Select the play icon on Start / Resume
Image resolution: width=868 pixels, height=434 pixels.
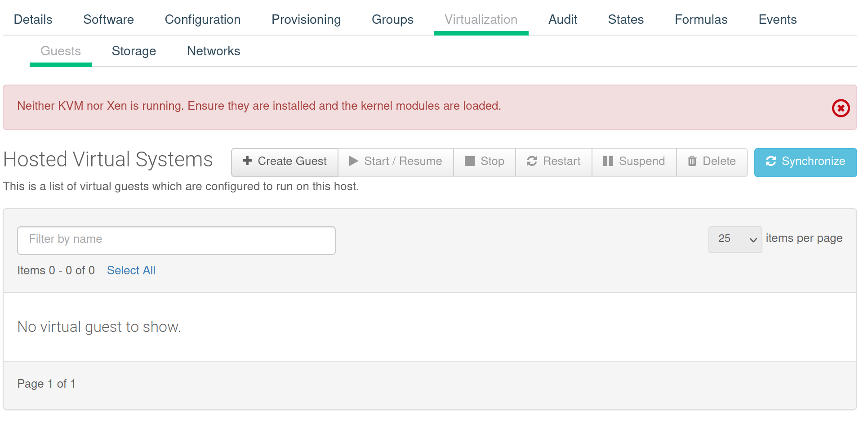(354, 161)
